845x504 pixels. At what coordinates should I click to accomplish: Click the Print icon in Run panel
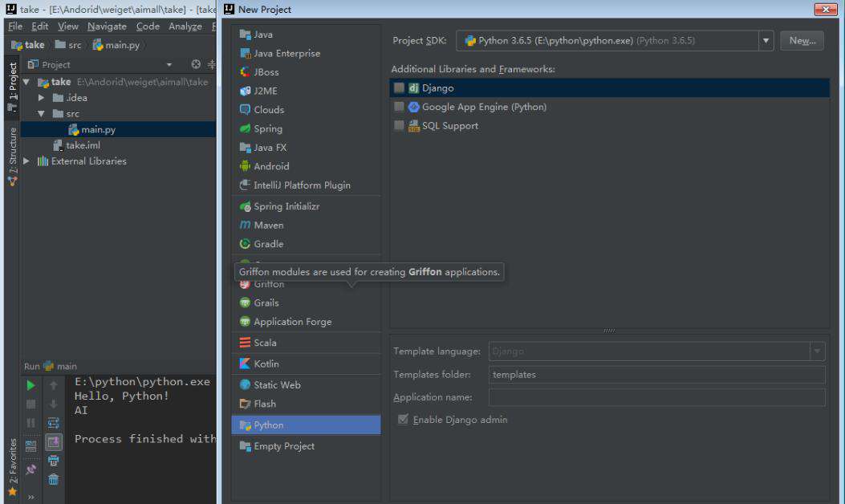(53, 461)
